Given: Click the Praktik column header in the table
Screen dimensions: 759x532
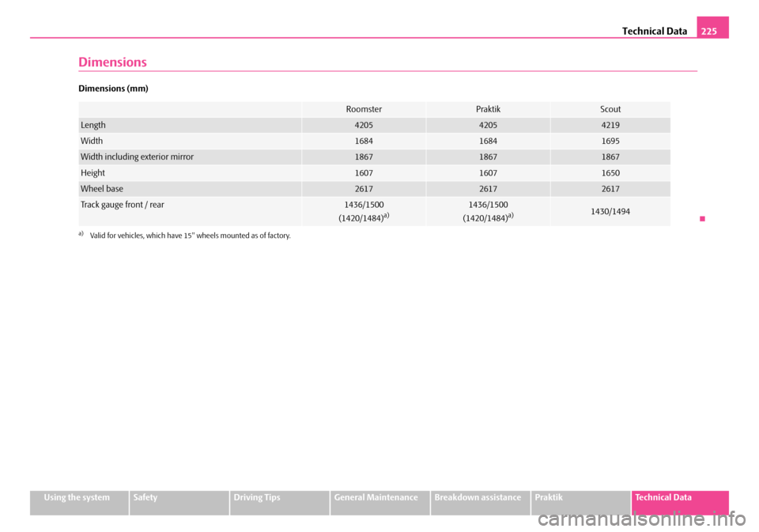Looking at the screenshot, I should click(x=488, y=109).
